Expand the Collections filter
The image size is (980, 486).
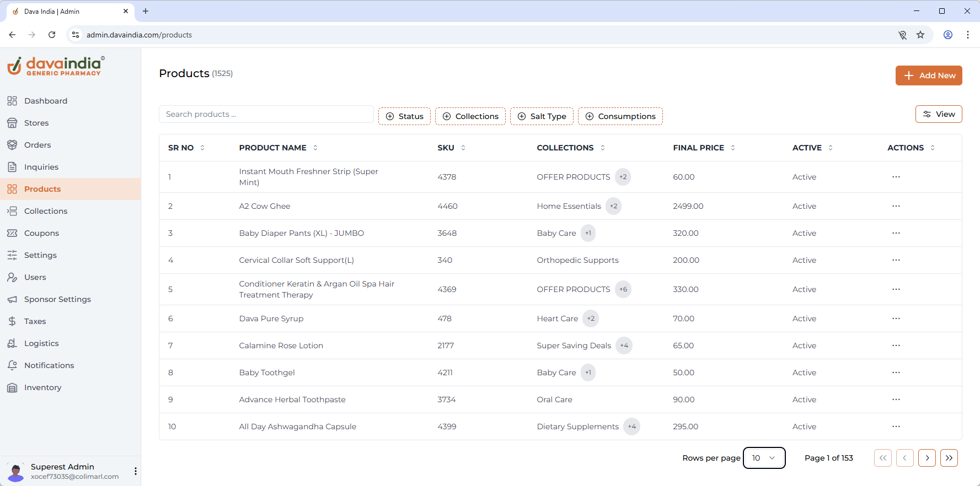click(x=470, y=116)
